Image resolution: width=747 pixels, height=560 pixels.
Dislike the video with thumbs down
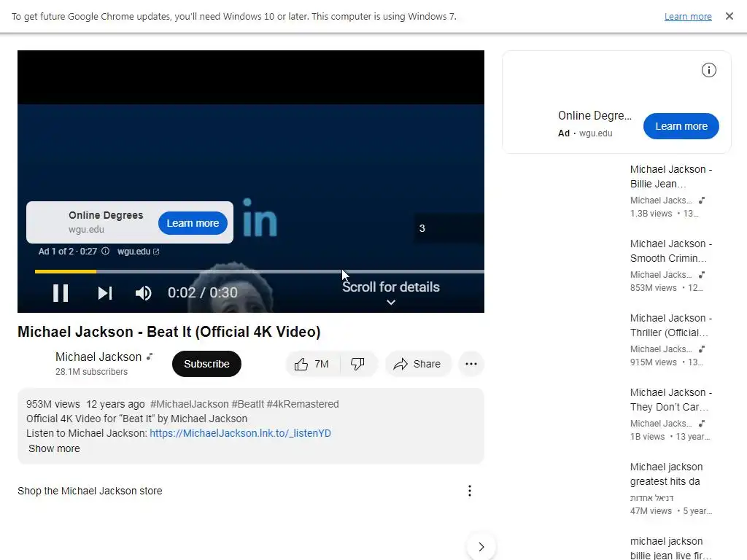(x=357, y=364)
